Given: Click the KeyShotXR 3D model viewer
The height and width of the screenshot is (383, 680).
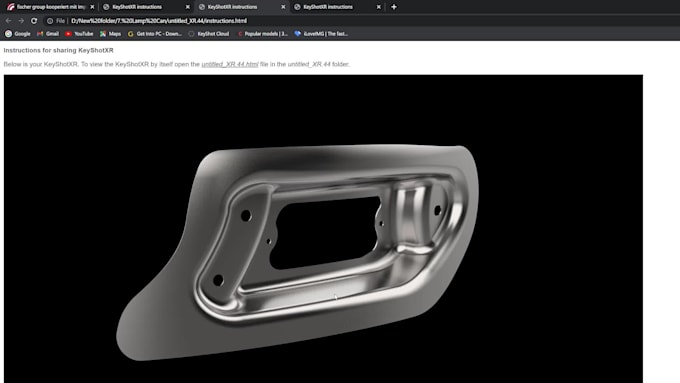Looking at the screenshot, I should click(323, 229).
